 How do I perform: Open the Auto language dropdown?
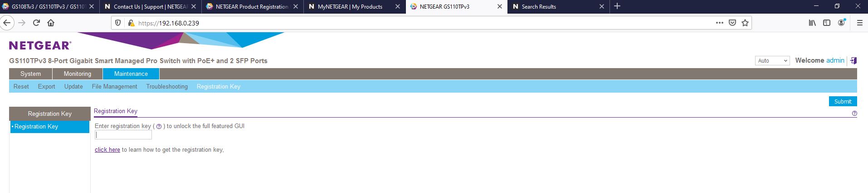click(772, 60)
